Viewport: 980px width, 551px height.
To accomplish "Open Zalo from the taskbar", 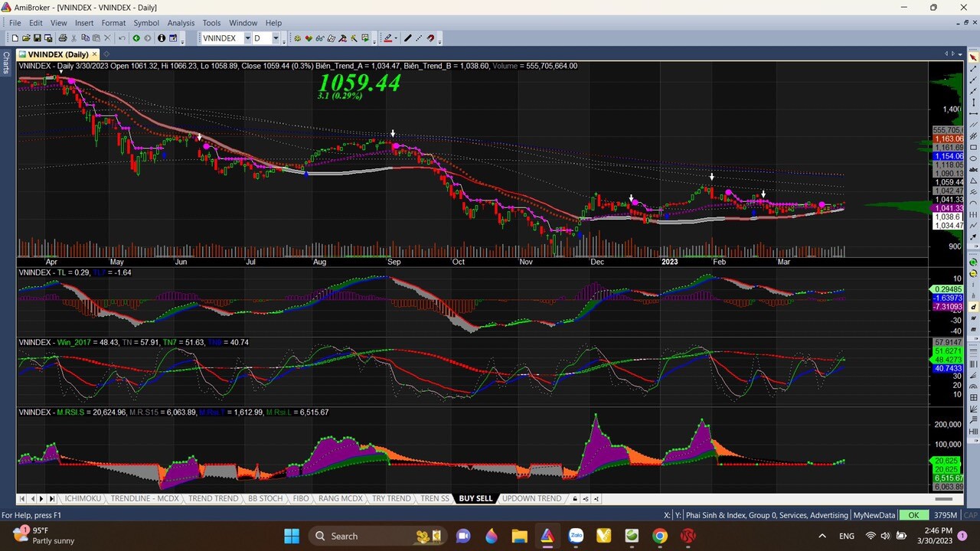I will point(575,536).
